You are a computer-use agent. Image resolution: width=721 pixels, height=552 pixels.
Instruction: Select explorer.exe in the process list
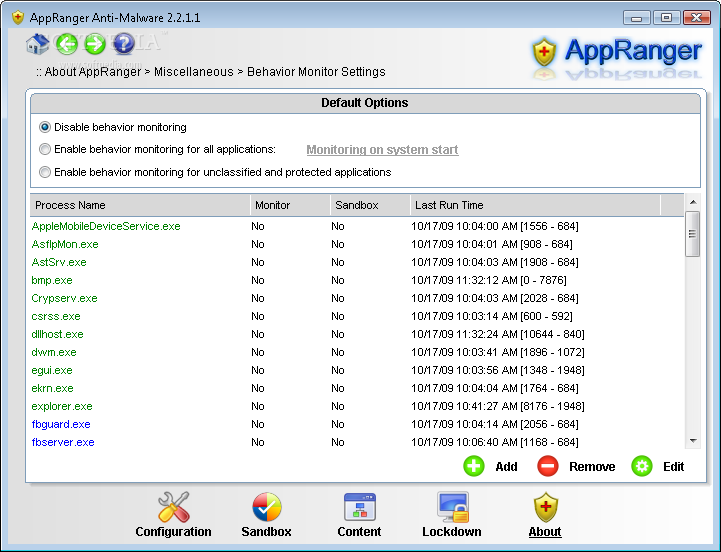[x=62, y=407]
